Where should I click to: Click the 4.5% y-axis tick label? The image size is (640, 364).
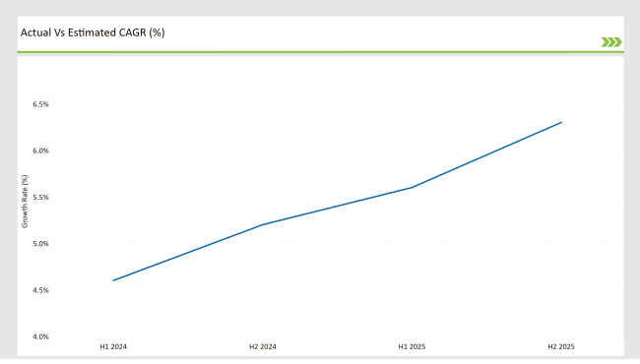(40, 290)
